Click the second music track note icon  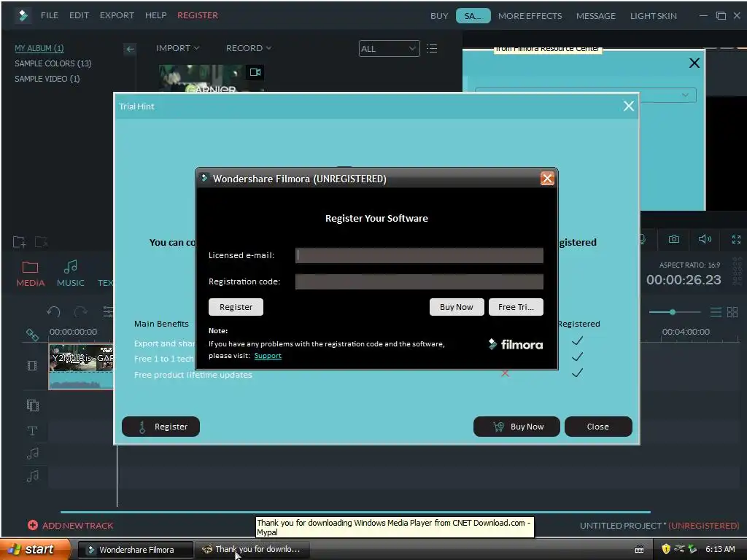(x=32, y=475)
